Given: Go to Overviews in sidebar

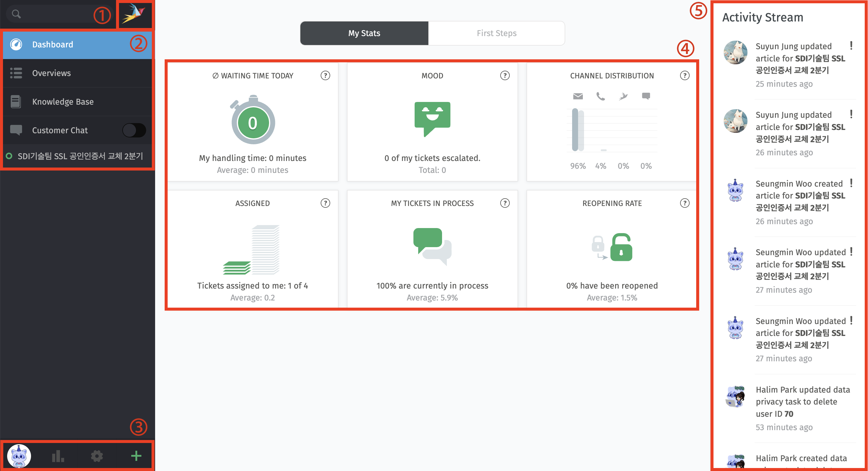Looking at the screenshot, I should 77,73.
